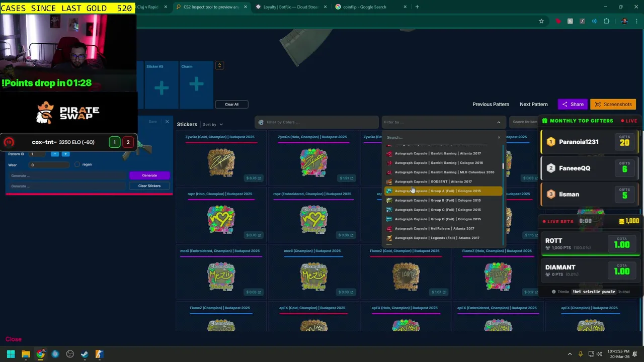644x362 pixels.
Task: Click Save in the editor panel
Action: 152,122
